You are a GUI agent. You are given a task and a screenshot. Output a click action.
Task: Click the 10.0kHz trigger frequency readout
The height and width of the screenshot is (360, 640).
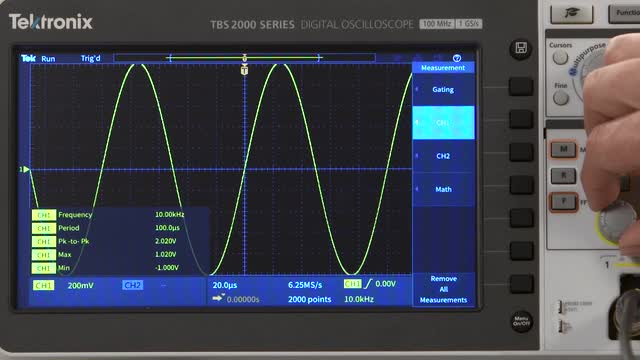[x=359, y=299]
